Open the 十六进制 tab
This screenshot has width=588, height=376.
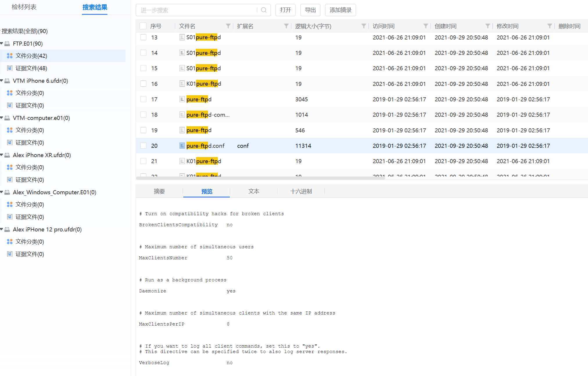click(x=301, y=191)
